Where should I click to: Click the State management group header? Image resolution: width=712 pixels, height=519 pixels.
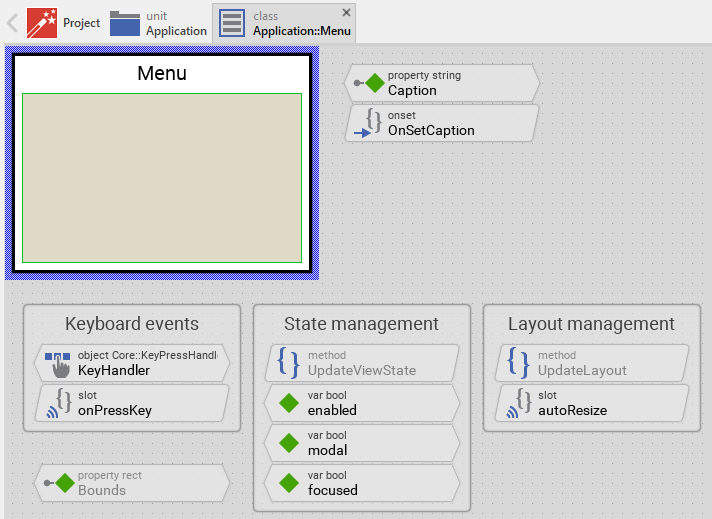click(x=361, y=324)
